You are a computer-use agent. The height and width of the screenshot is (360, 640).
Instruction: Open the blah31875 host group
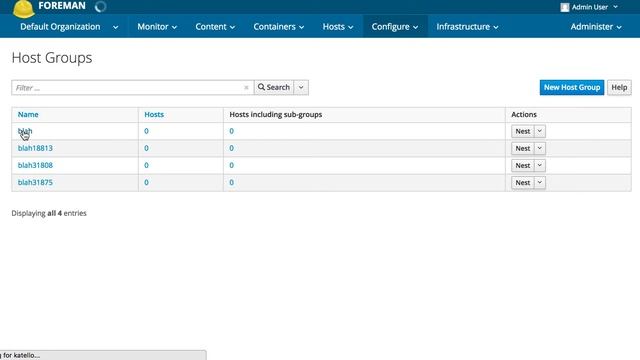click(35, 182)
